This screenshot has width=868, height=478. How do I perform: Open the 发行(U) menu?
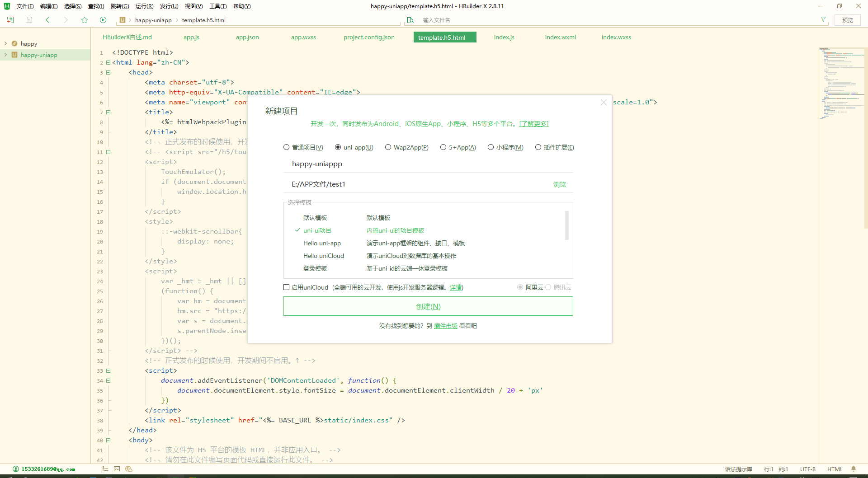point(169,6)
